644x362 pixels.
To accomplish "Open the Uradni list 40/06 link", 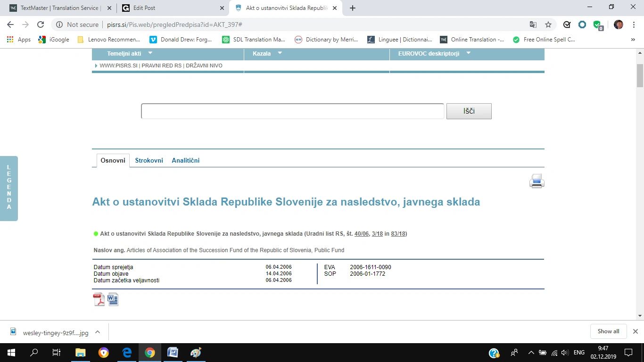I will coord(362,234).
